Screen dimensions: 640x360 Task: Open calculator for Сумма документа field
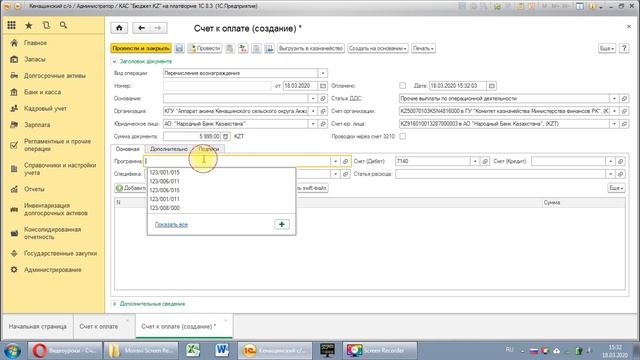point(226,136)
